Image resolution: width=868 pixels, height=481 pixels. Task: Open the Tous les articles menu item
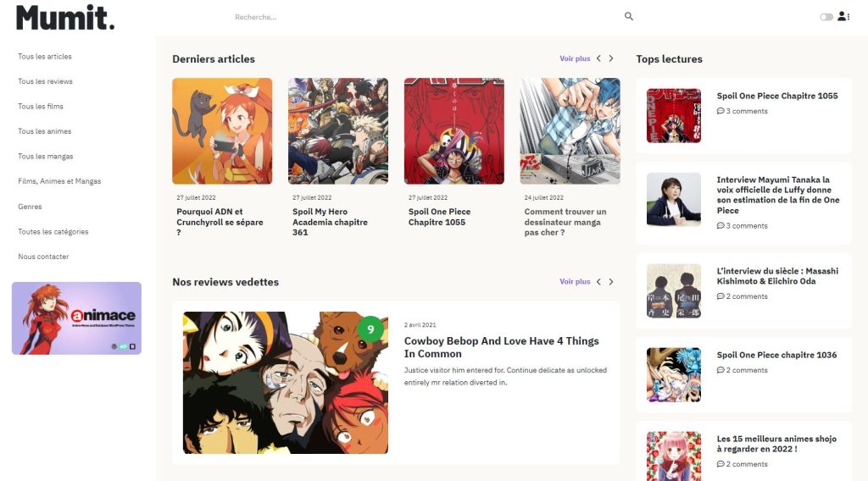45,57
